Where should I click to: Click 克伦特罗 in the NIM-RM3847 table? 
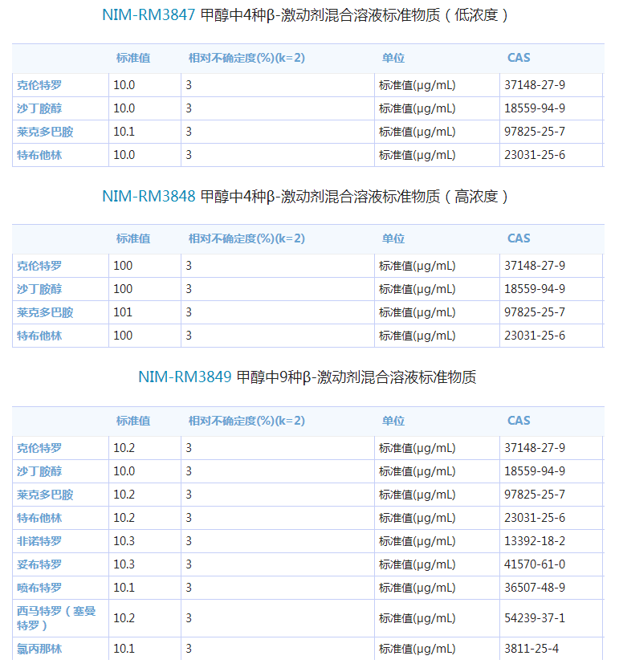pos(39,85)
